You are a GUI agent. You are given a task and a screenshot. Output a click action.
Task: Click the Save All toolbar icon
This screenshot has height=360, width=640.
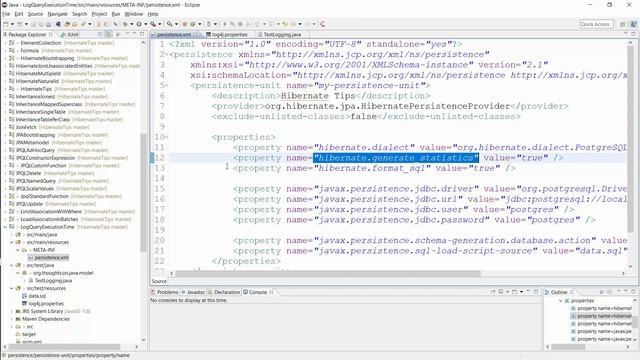pyautogui.click(x=41, y=24)
